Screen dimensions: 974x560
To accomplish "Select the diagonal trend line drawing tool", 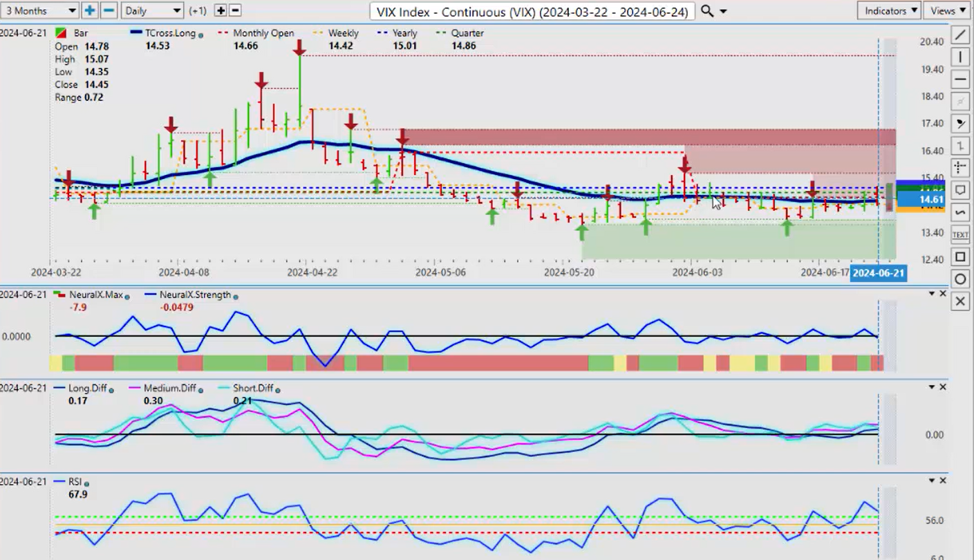I will [x=960, y=35].
